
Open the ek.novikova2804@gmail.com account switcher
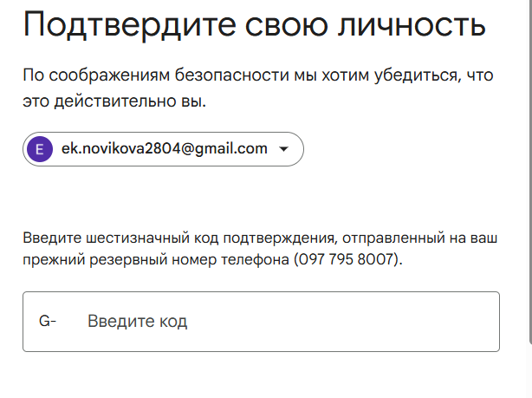[x=163, y=148]
